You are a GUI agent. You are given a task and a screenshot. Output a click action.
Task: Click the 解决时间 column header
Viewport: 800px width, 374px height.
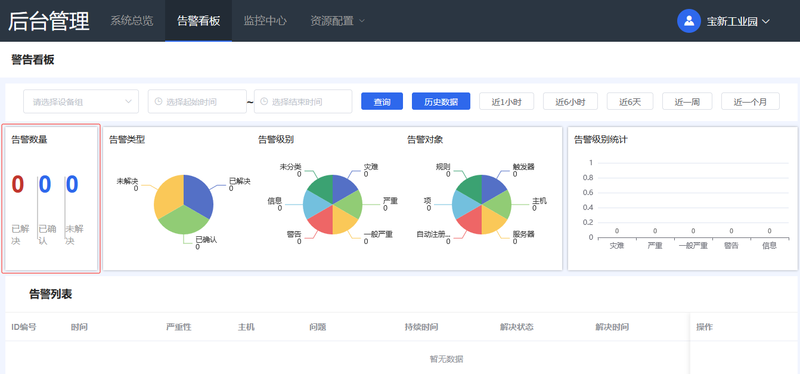click(612, 327)
